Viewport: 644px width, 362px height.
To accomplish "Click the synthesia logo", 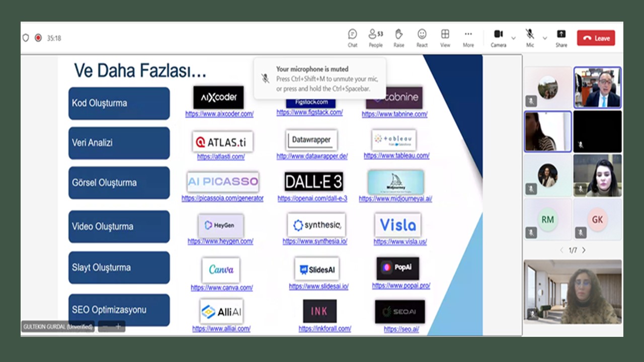I will pyautogui.click(x=316, y=225).
